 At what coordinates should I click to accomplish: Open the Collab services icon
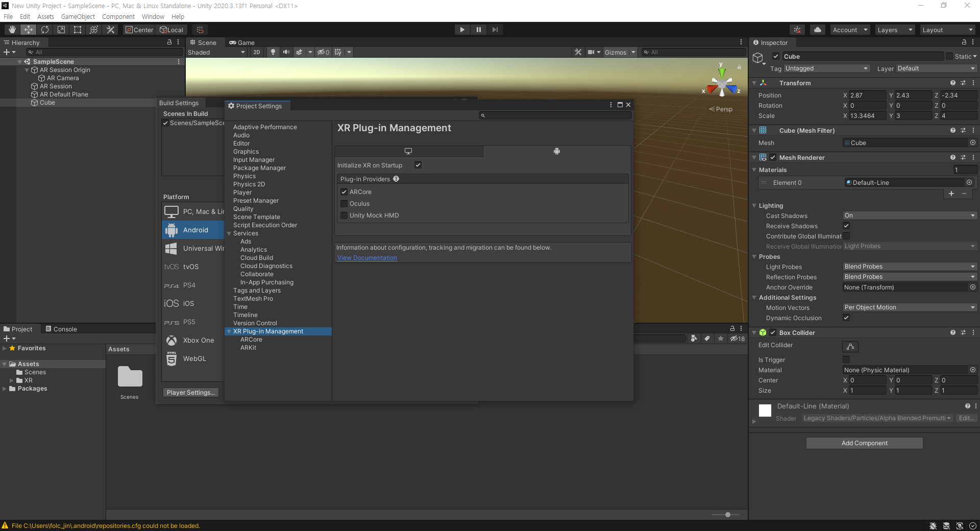[797, 30]
